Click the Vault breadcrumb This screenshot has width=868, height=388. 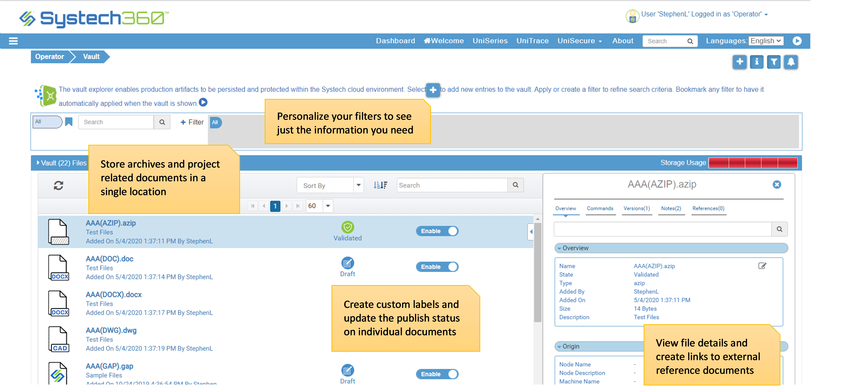pyautogui.click(x=91, y=56)
